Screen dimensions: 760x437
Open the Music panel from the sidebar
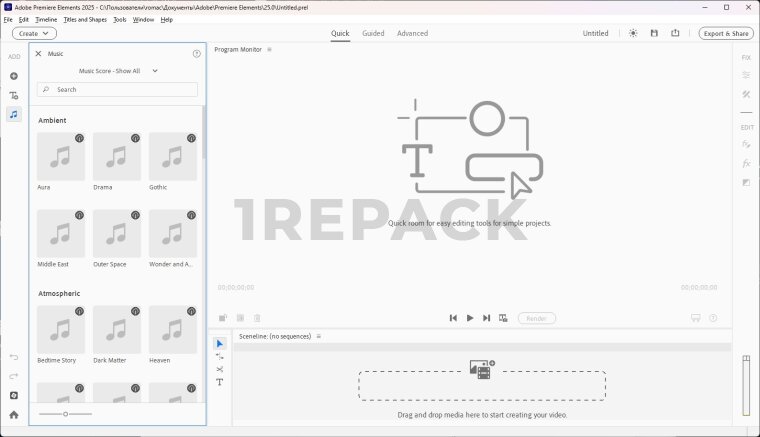(14, 114)
